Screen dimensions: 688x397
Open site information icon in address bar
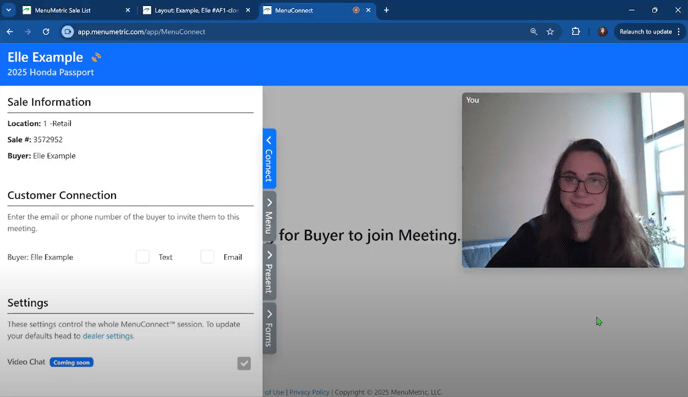tap(67, 32)
